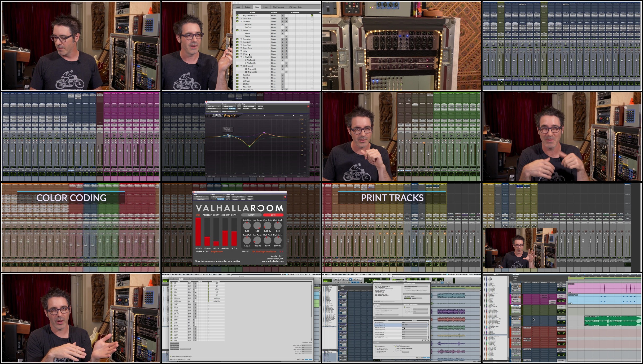The image size is (643, 364).
Task: Open the no key input dropdown
Action: 215,112
